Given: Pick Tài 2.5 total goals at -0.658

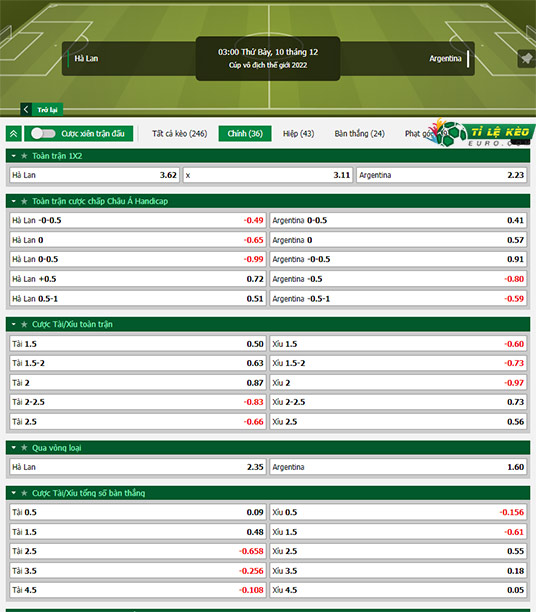Looking at the screenshot, I should [137, 551].
